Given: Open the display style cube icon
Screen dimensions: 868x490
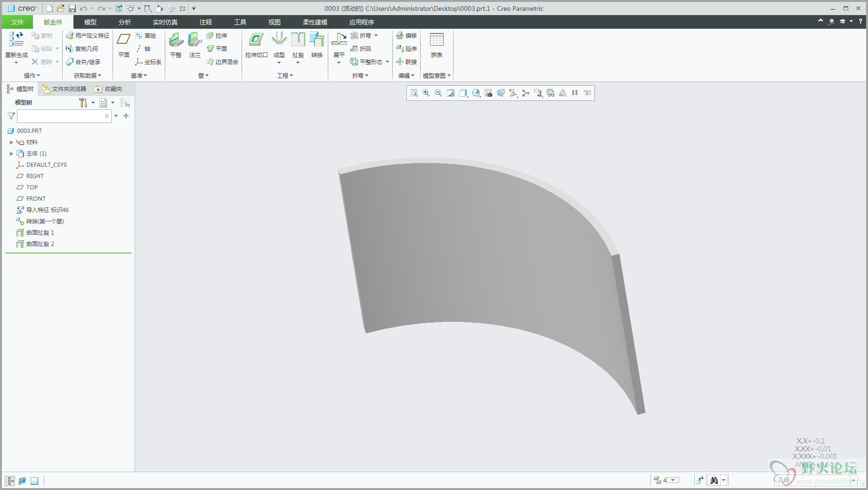Looking at the screenshot, I should click(x=463, y=93).
